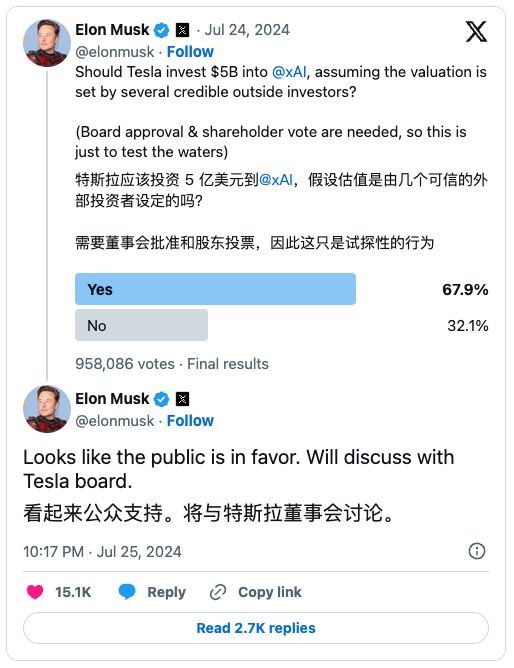Click the heart like icon
Screen dimensions: 514x668
(35, 592)
